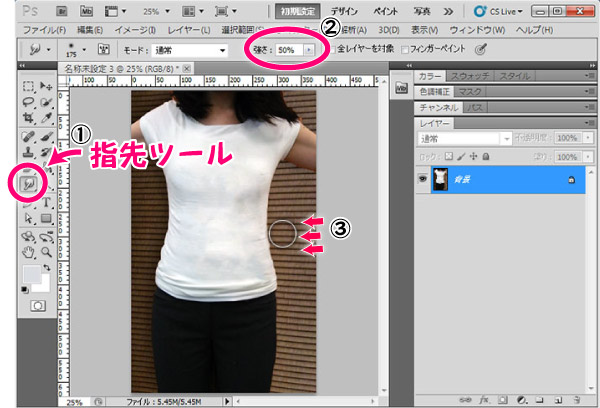Click the 初期設定 workspace button
This screenshot has height=408, width=600.
coord(294,12)
